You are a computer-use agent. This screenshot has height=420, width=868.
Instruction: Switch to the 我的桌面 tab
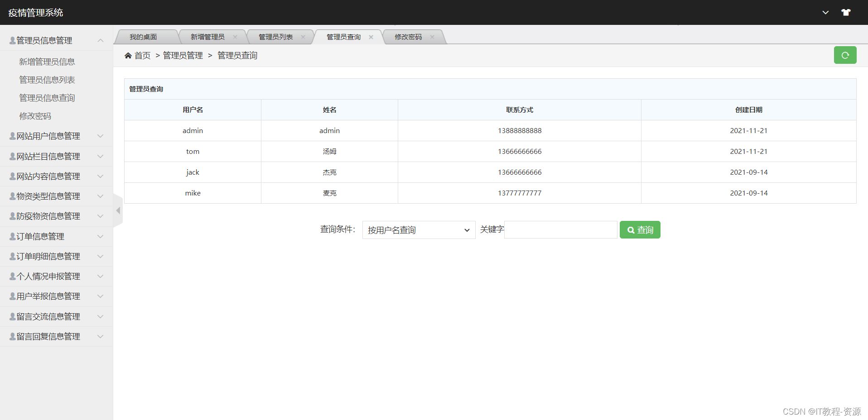[x=143, y=37]
